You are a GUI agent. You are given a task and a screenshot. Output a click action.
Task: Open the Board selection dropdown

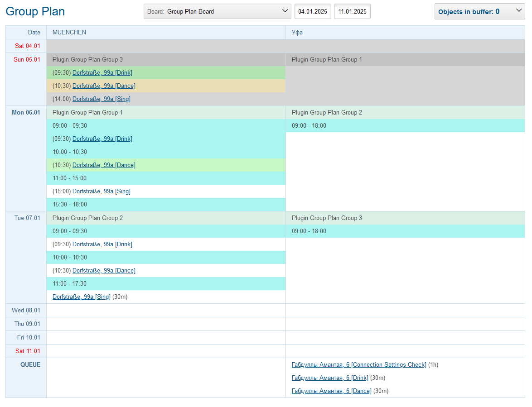click(217, 11)
